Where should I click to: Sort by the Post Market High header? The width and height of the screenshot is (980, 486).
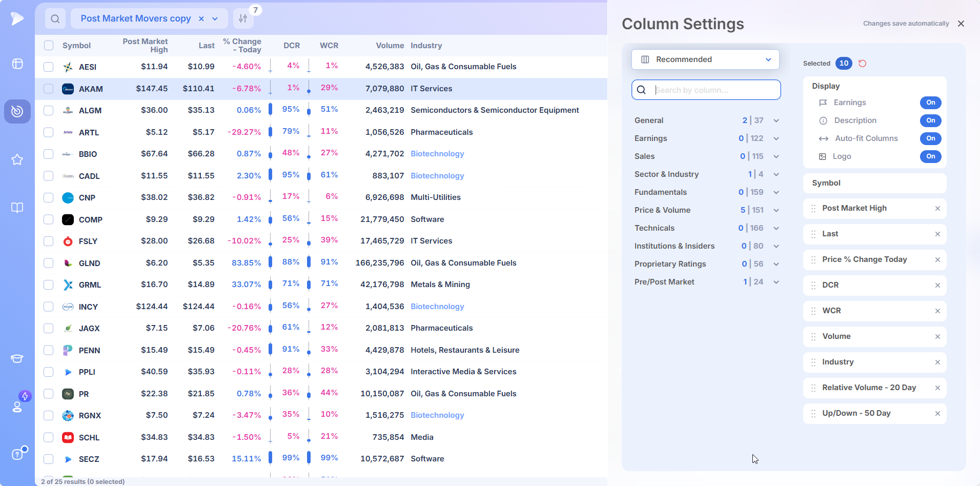tap(145, 46)
